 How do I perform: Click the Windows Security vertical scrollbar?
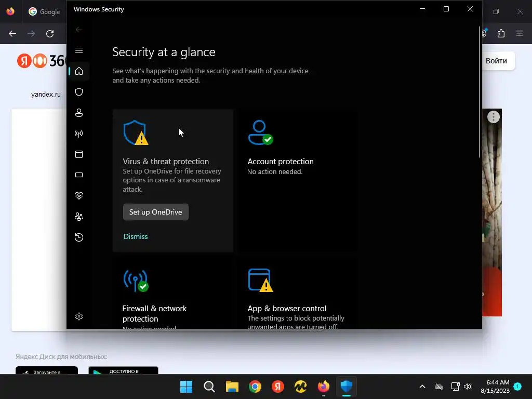coord(480,91)
